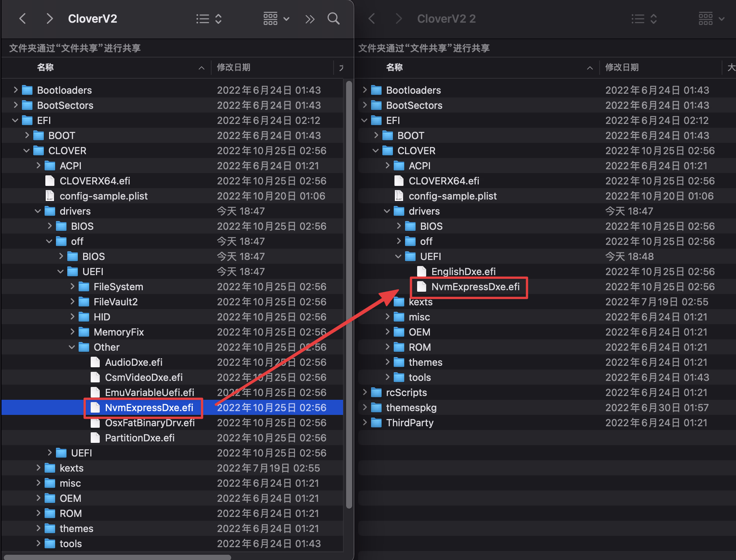Click the double-chevron toolbar overflow icon
736x560 pixels.
310,19
